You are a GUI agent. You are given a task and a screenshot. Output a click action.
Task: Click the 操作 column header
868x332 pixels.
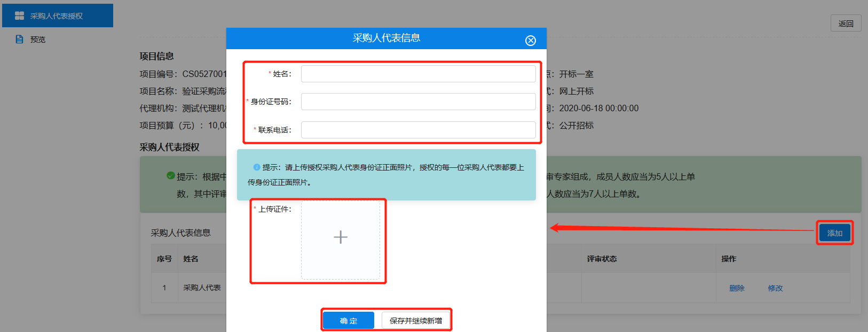tap(729, 259)
